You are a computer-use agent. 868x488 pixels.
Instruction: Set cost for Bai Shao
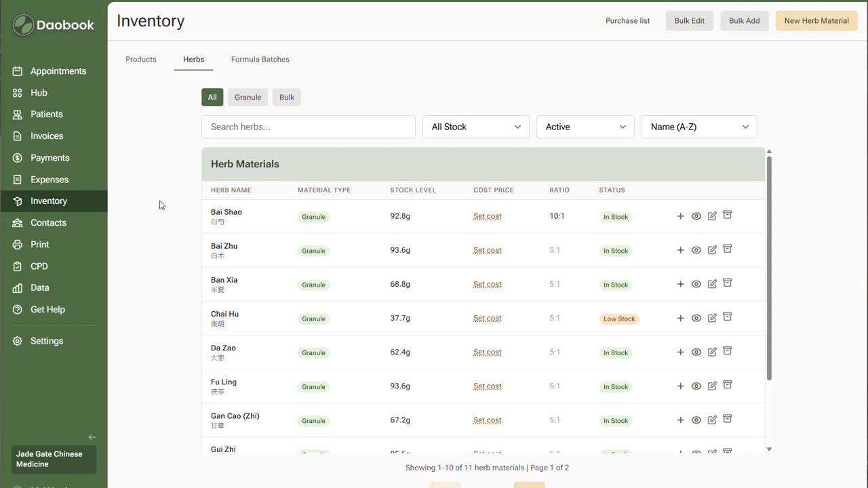pos(488,216)
